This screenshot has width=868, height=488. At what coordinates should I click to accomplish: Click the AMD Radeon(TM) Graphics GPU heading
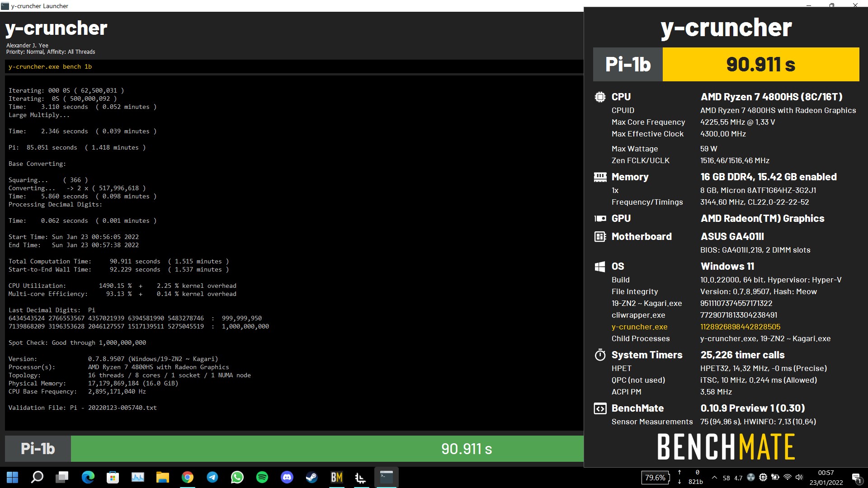point(762,218)
